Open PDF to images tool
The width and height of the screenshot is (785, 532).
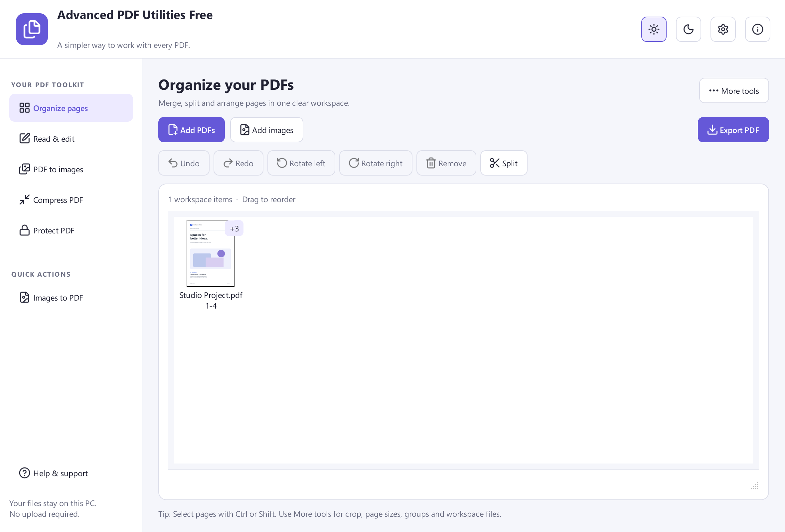[71, 169]
